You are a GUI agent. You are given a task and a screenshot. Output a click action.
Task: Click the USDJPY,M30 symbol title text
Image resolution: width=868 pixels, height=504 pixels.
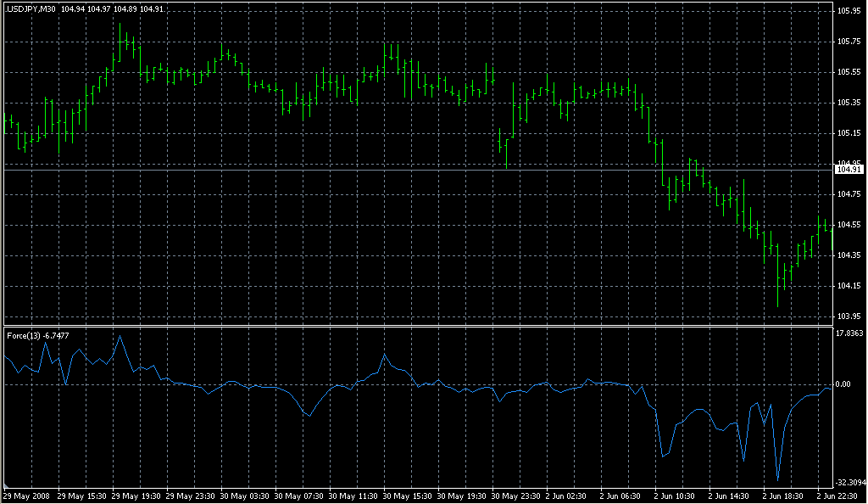tap(31, 8)
